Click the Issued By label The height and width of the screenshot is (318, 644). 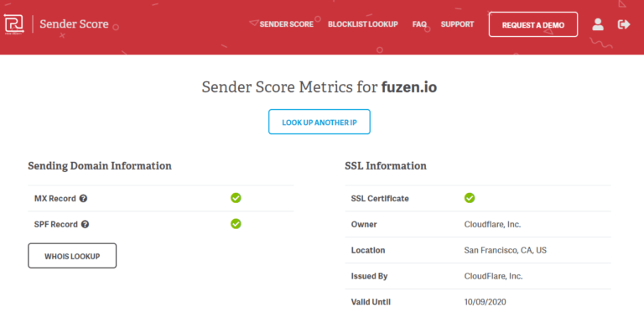(x=369, y=276)
